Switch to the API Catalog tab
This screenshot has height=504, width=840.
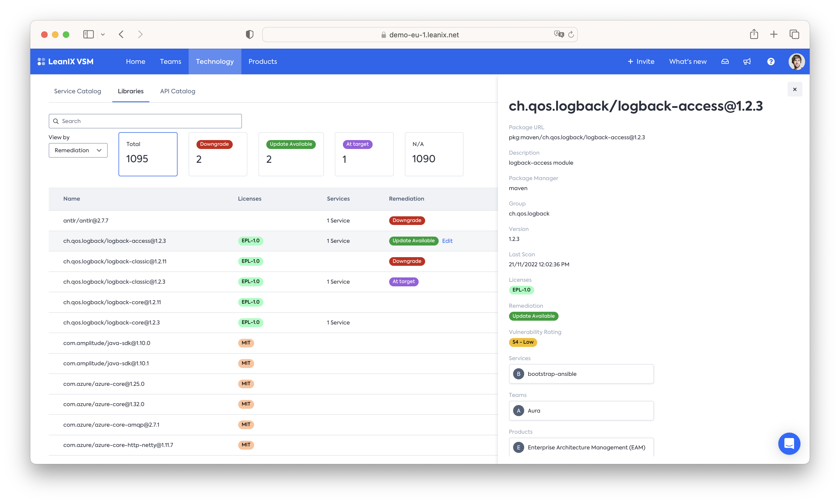pos(177,91)
